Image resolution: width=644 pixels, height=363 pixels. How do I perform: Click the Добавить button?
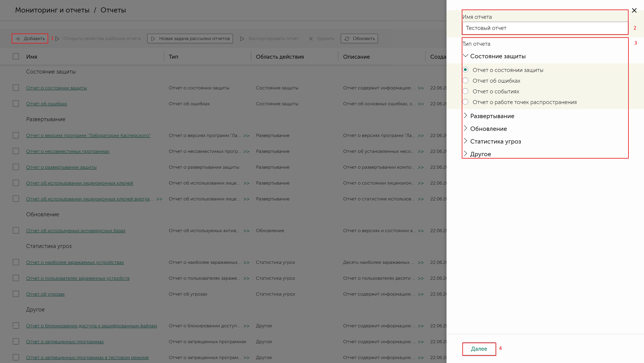point(30,39)
